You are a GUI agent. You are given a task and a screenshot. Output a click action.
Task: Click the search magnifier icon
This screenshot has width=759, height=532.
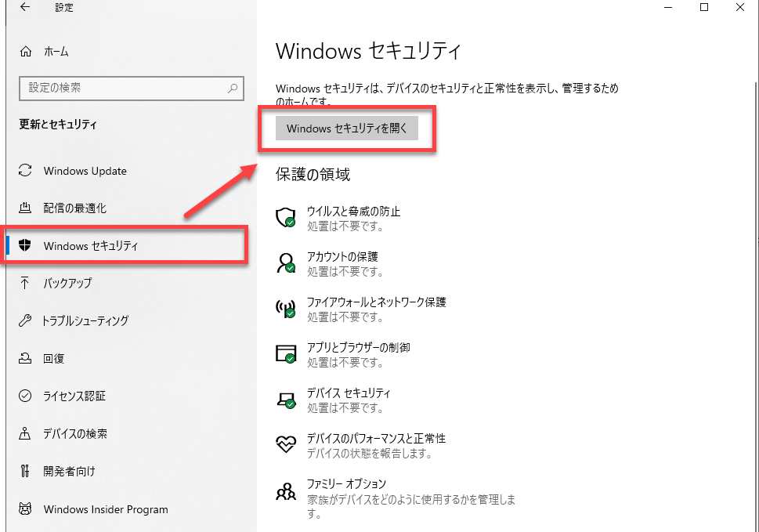pyautogui.click(x=233, y=89)
